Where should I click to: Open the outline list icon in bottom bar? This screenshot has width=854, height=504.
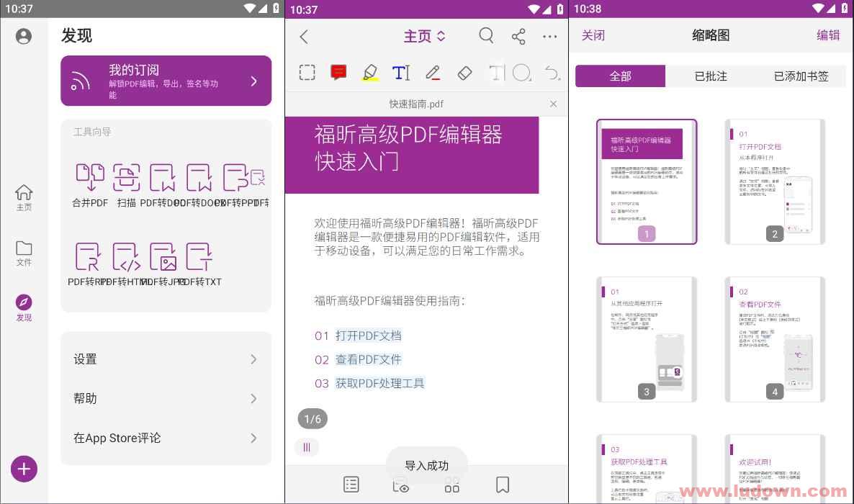(x=351, y=485)
